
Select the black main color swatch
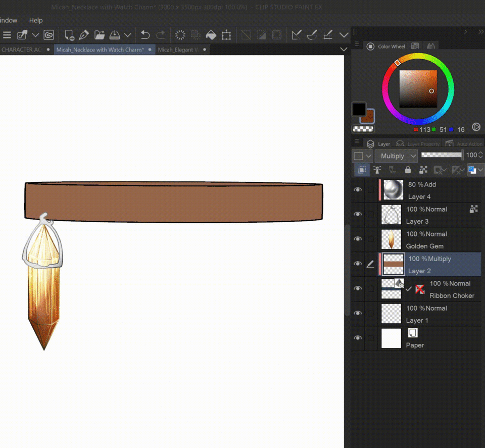coord(359,109)
